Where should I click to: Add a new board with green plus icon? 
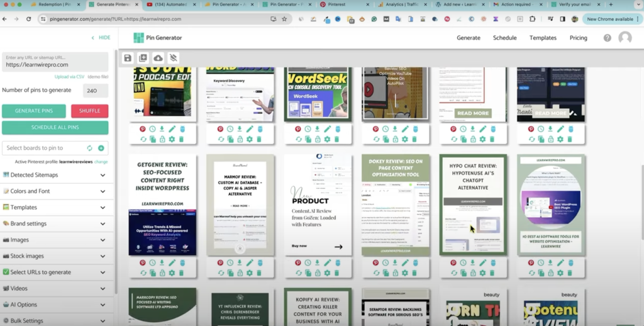(101, 148)
